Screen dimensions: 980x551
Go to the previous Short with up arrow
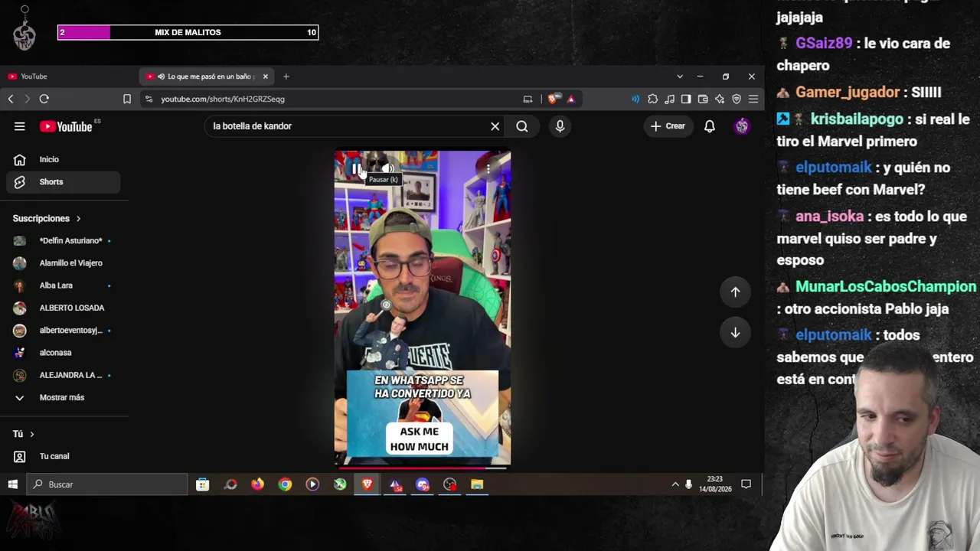735,292
